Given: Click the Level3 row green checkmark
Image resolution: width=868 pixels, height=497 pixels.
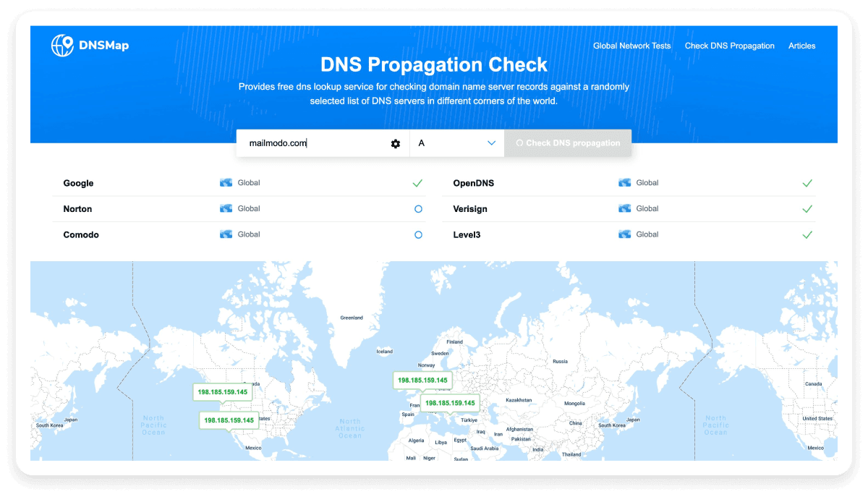Looking at the screenshot, I should pyautogui.click(x=807, y=234).
